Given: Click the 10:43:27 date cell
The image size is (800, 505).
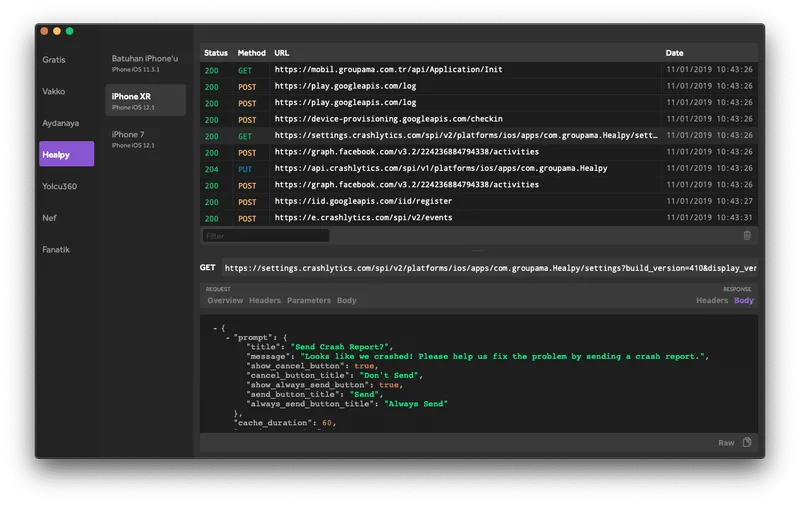Looking at the screenshot, I should [x=710, y=201].
